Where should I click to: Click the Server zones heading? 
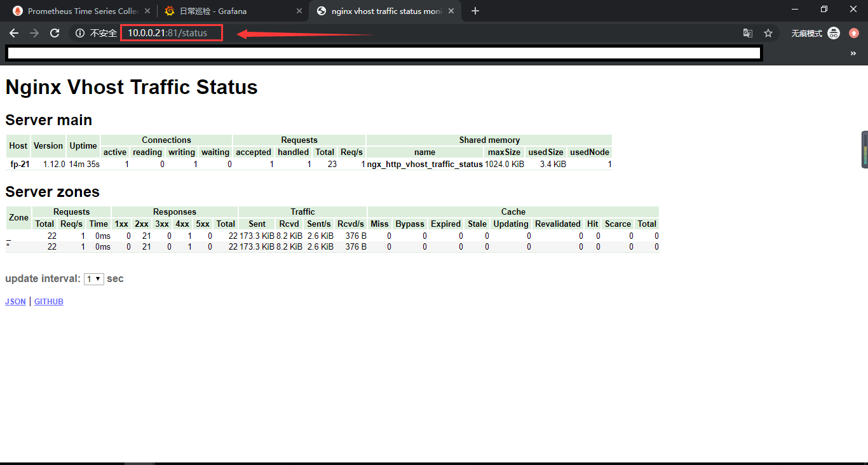tap(53, 192)
